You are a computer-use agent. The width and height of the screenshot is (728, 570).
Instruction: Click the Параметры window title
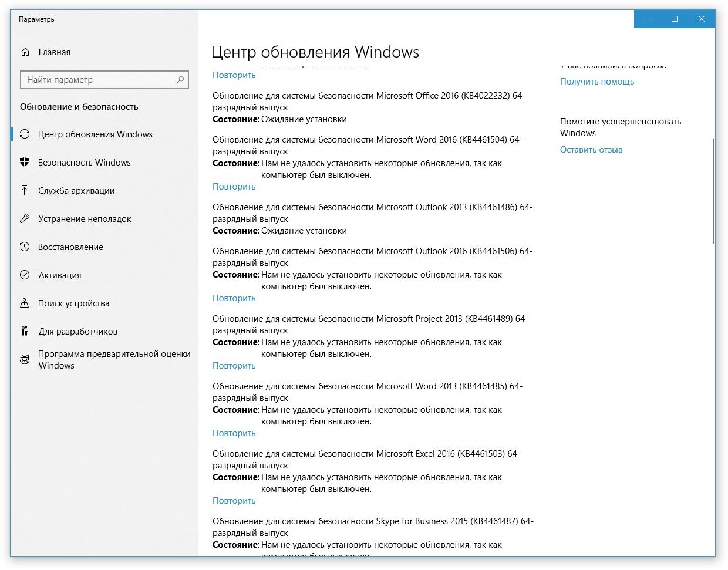(37, 19)
